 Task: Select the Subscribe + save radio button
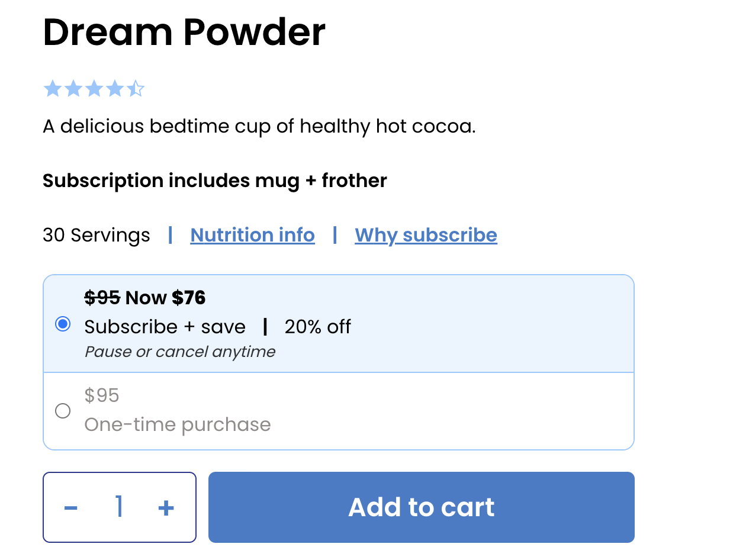click(x=63, y=324)
